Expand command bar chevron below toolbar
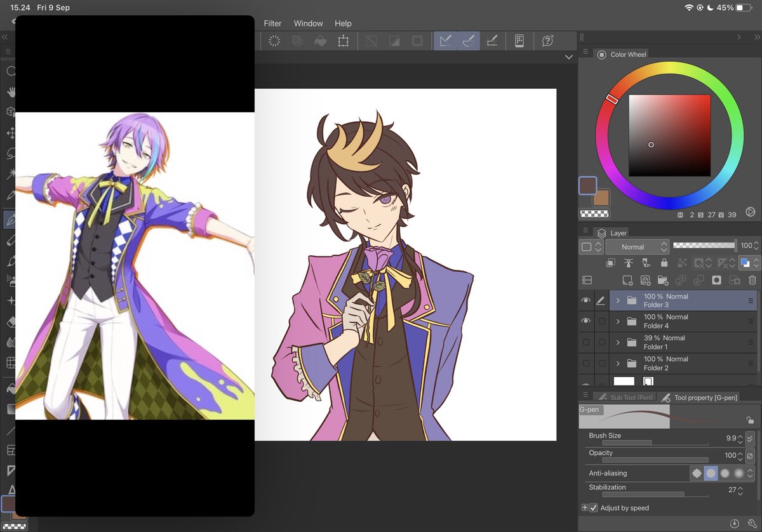Viewport: 762px width, 532px height. click(568, 57)
